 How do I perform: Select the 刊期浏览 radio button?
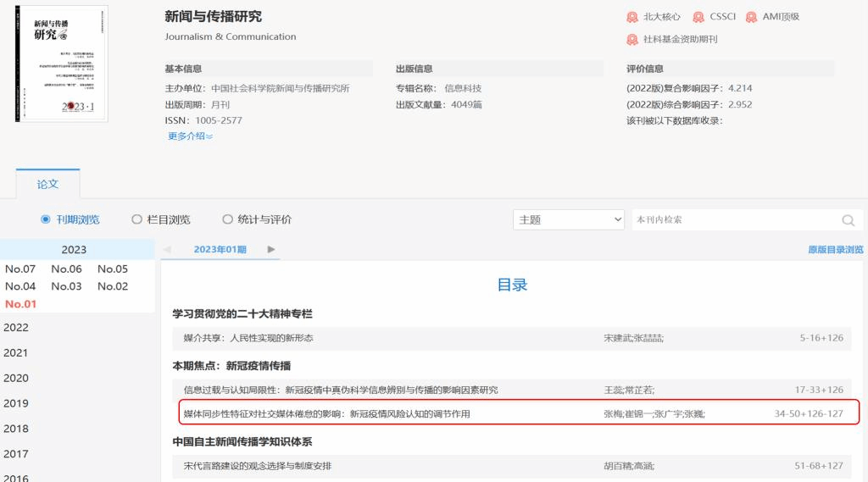point(46,219)
